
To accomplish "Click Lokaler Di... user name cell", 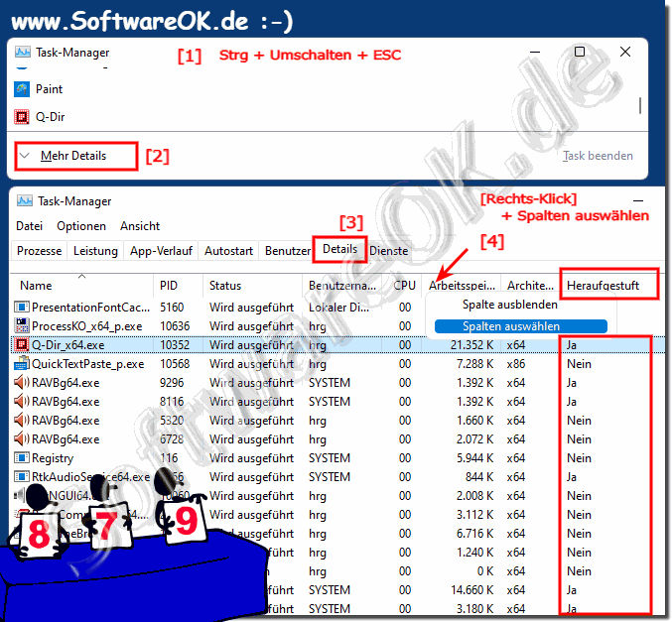I will pos(339,308).
